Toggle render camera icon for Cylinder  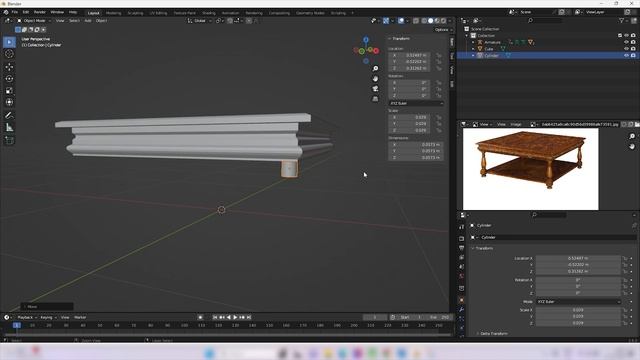(633, 55)
